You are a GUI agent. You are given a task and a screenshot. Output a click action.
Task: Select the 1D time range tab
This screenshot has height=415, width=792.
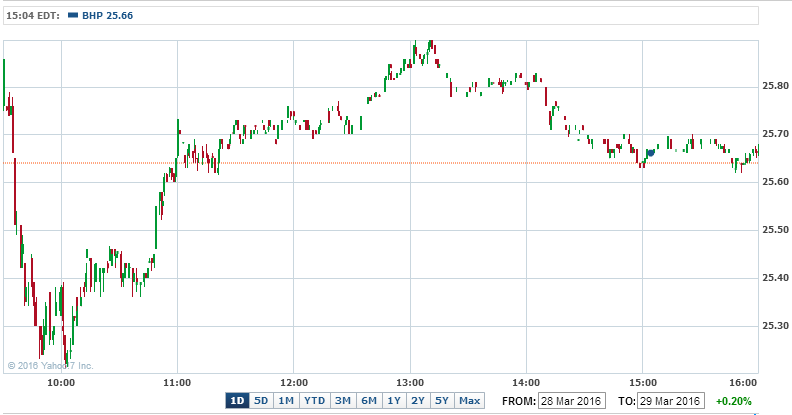(237, 401)
